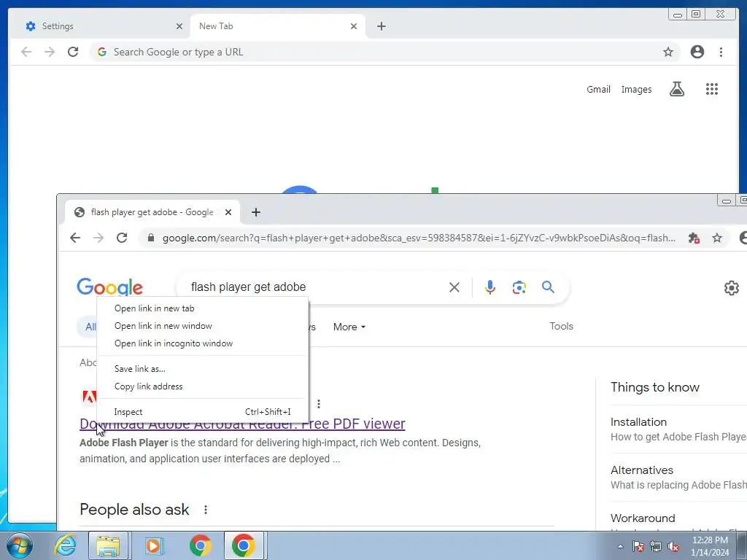Open profile avatar in New Tab window
The height and width of the screenshot is (560, 747).
[697, 52]
